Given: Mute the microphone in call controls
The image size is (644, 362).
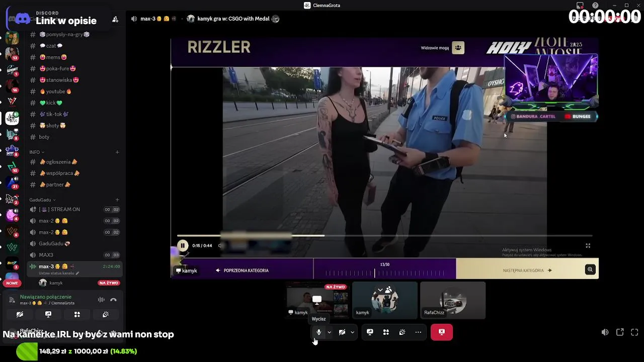Looking at the screenshot, I should [318, 332].
